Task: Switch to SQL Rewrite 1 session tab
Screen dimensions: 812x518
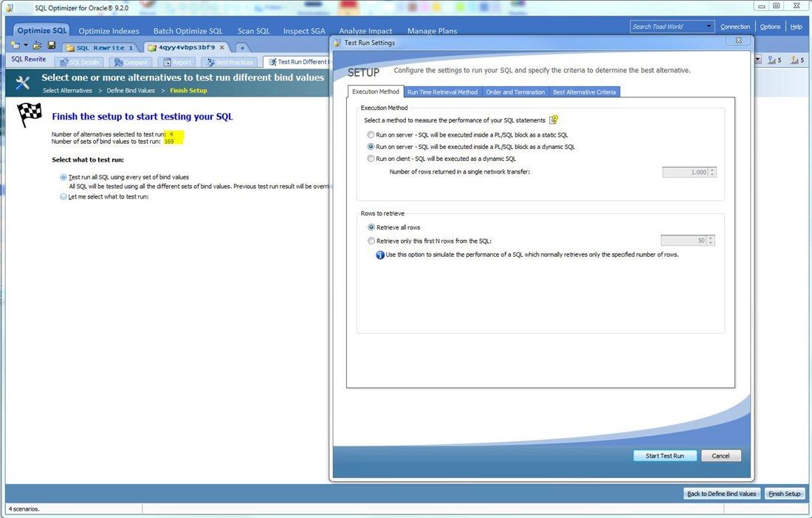Action: point(100,48)
